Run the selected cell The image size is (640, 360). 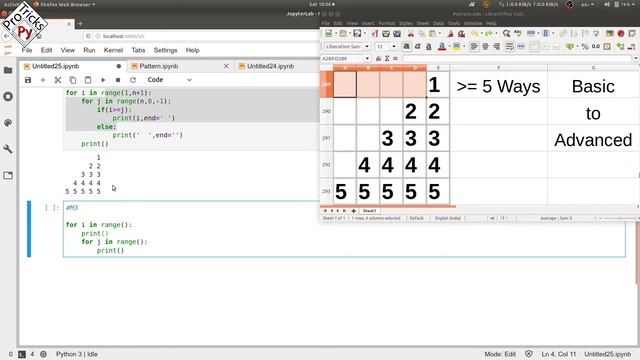click(103, 80)
